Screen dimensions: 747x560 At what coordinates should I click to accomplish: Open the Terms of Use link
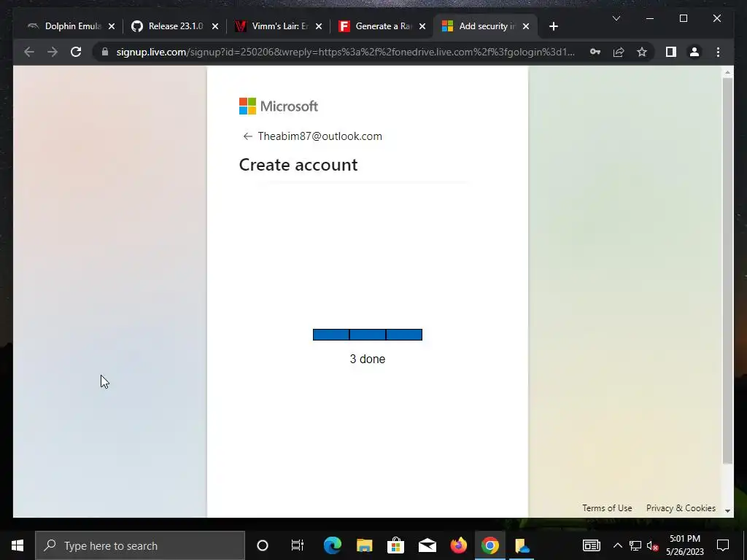click(x=607, y=508)
